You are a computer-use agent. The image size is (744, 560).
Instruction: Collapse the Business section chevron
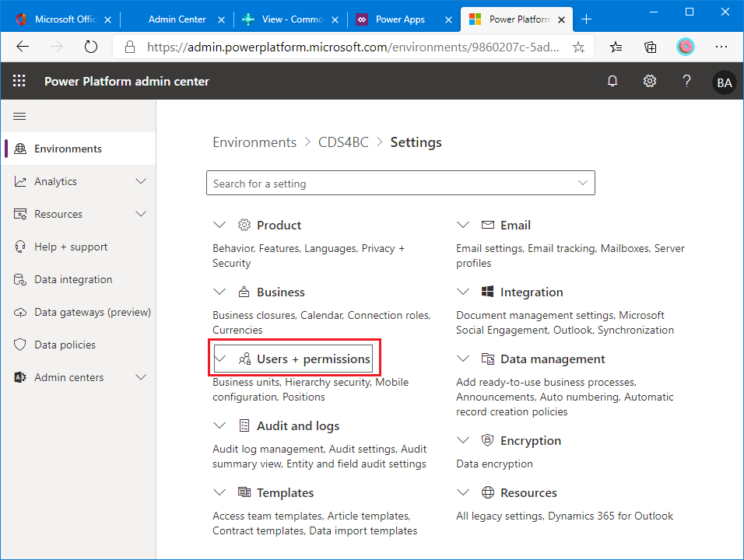(219, 291)
